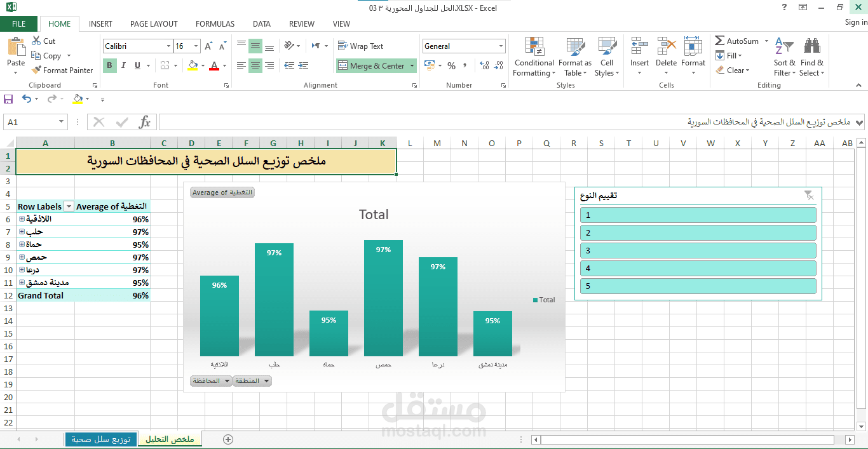Switch to the INSERT ribbon tab
Screen dimensions: 868x449
[x=100, y=23]
